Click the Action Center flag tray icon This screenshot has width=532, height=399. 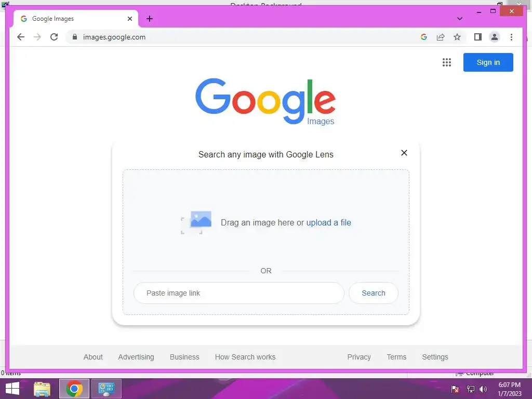click(x=455, y=389)
